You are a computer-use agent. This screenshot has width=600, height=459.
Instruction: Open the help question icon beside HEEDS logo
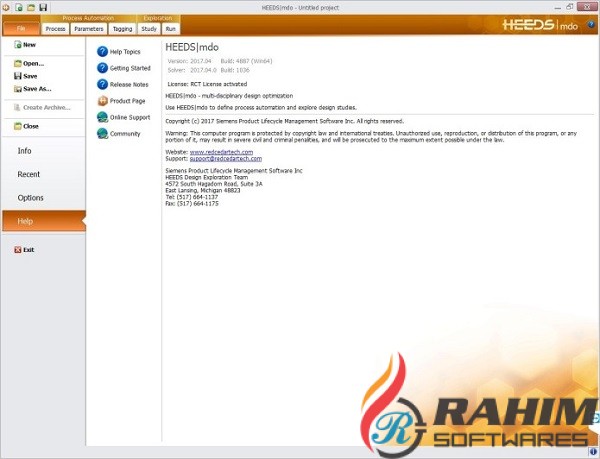point(591,25)
